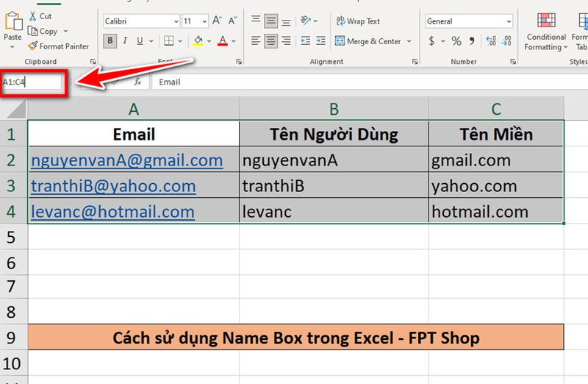Select column B header
Screen dimensions: 588x384
[334, 109]
